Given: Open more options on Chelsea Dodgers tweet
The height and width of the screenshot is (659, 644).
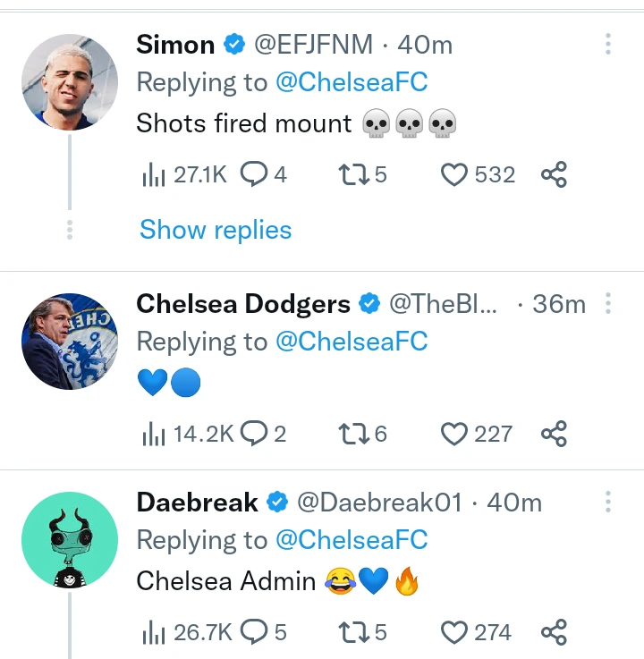Looking at the screenshot, I should click(607, 304).
